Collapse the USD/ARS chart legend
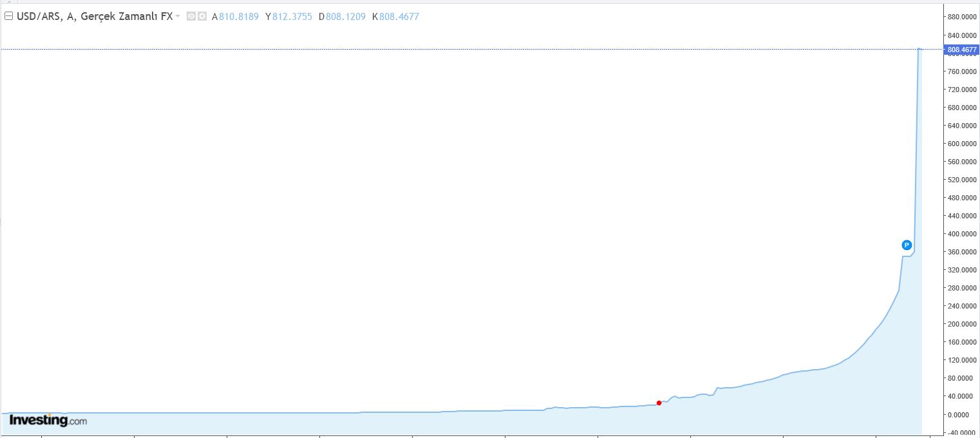This screenshot has height=438, width=980. [x=9, y=17]
